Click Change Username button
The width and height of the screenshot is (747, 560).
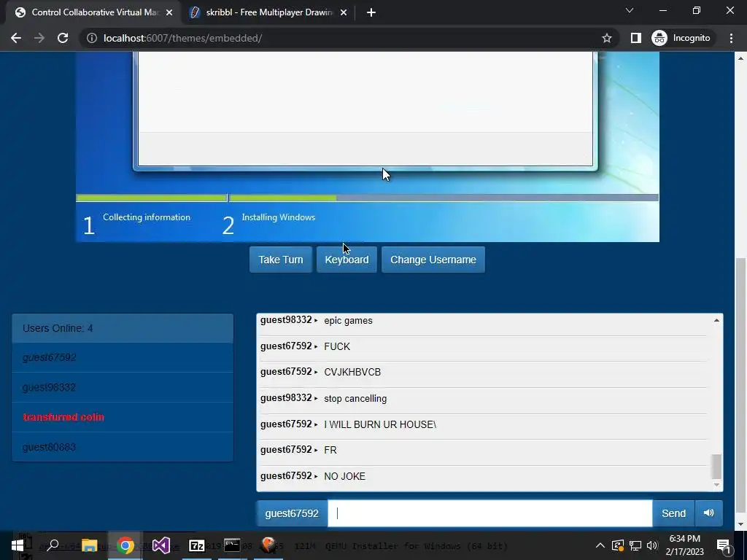point(433,260)
